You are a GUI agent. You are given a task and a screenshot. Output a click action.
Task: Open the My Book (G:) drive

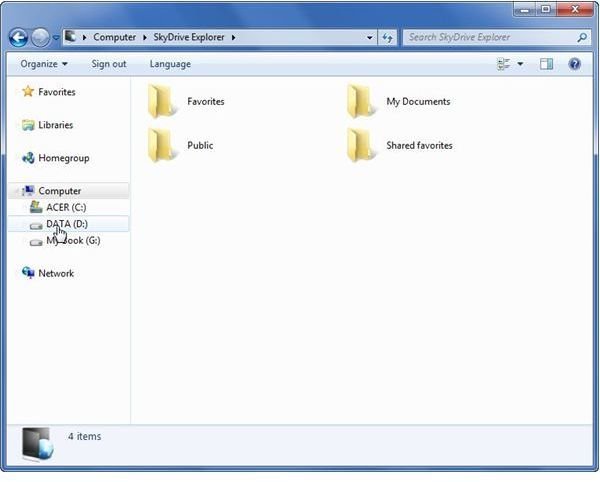coord(73,240)
